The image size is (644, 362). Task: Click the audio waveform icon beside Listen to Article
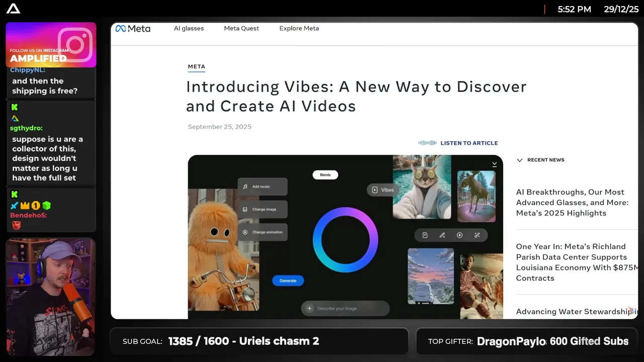[427, 143]
